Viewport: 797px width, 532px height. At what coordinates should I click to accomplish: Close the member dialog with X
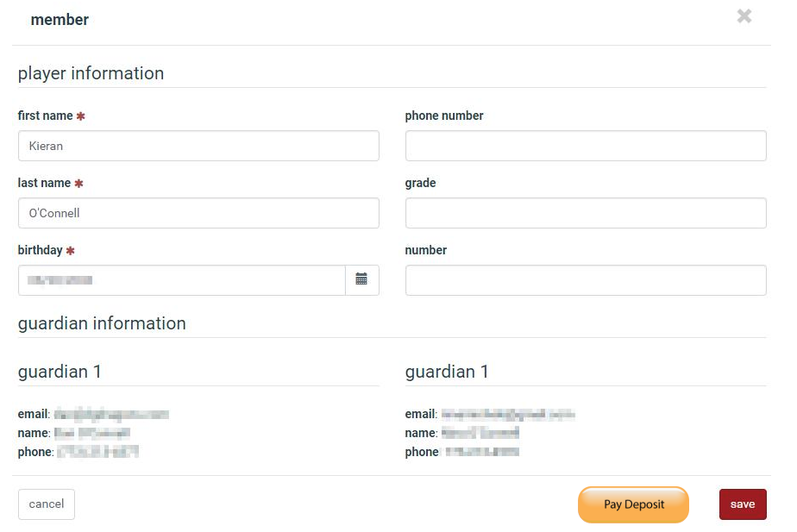744,16
